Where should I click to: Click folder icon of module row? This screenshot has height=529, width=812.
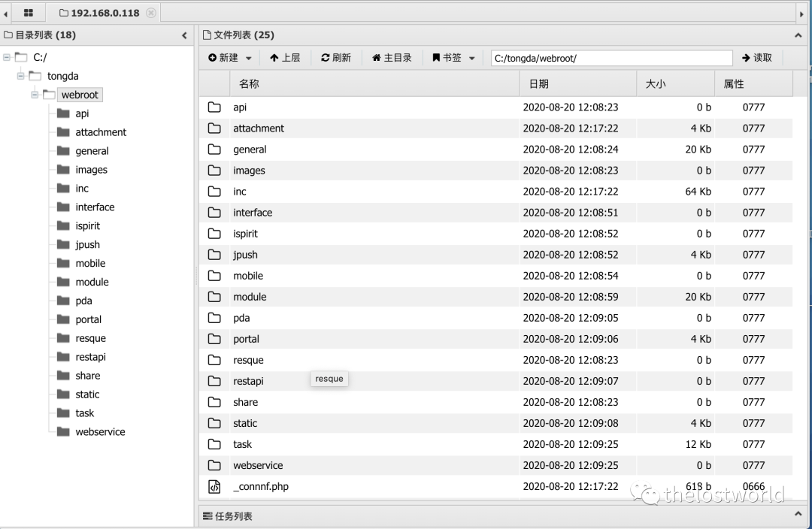(214, 297)
